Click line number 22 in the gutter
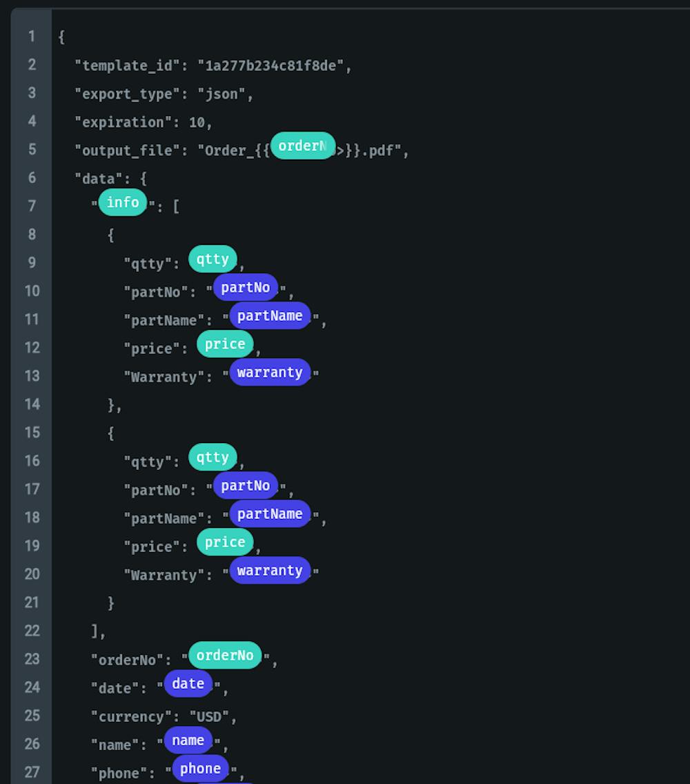The image size is (690, 784). (x=32, y=630)
